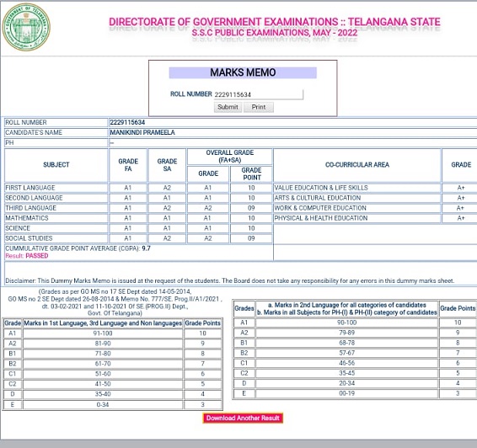Screen dimensions: 477x448
Task: Click the roll number value in table
Action: tap(127, 122)
